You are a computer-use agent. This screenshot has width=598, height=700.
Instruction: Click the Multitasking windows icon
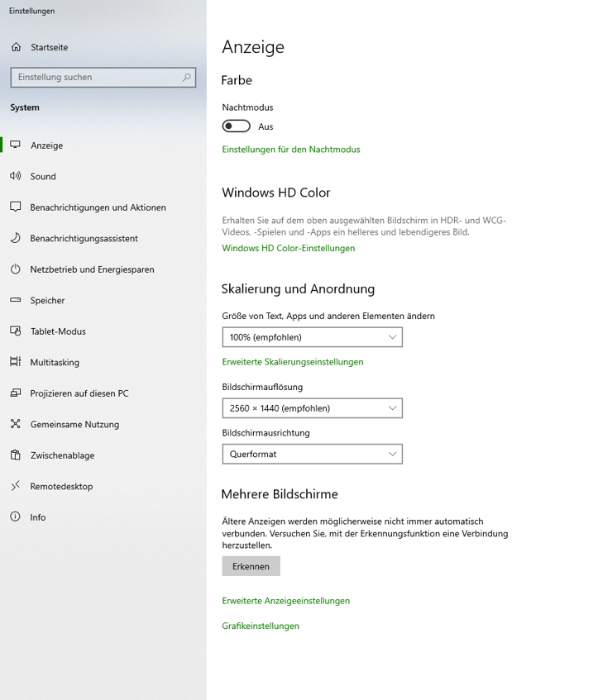(16, 362)
